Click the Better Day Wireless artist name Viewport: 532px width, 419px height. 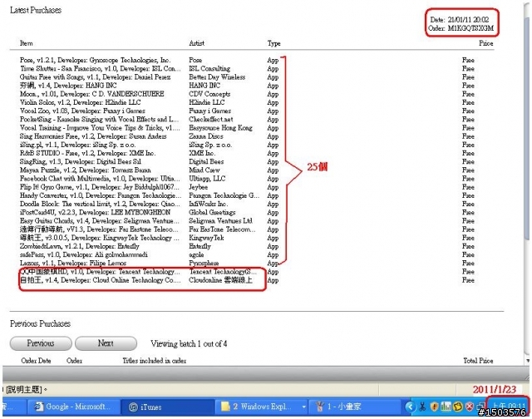point(217,77)
